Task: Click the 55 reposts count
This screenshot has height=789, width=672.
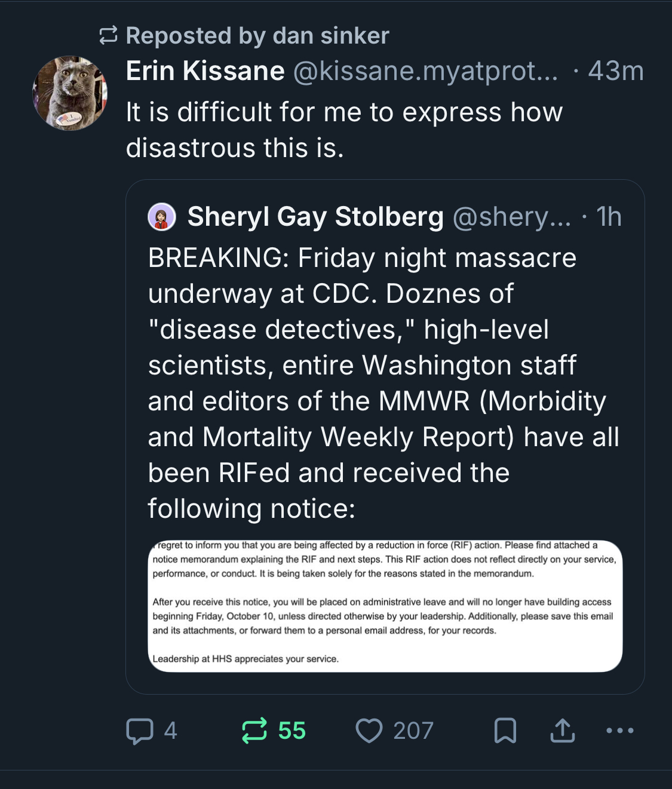Action: (x=291, y=731)
